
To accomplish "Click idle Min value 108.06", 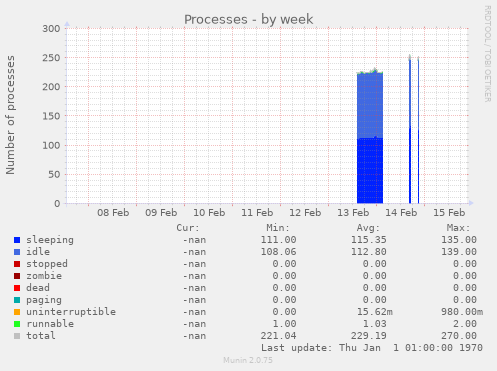I will pyautogui.click(x=278, y=252).
